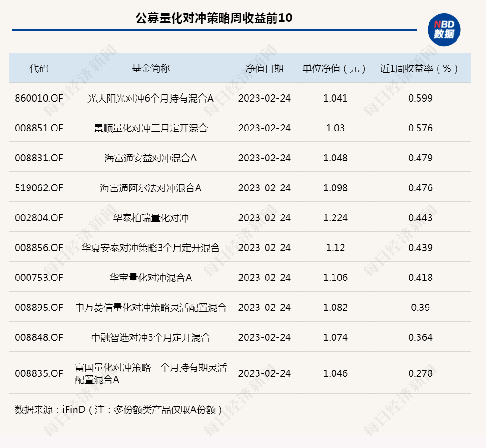Click the 单位净值（元） column header
Viewport: 486px width, 448px height.
(335, 68)
